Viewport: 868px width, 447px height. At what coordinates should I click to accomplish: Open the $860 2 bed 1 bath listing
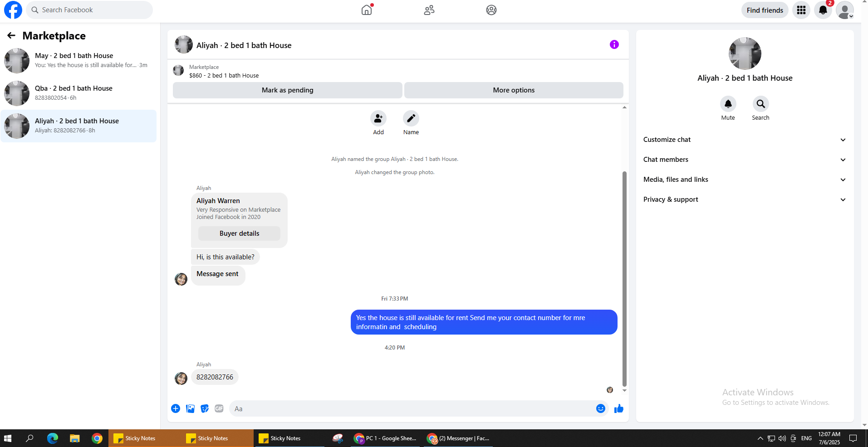[x=224, y=75]
